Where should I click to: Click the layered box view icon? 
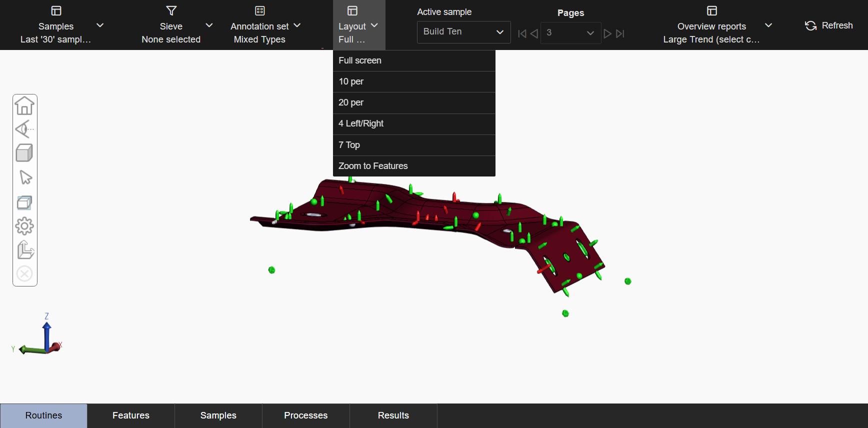[24, 202]
